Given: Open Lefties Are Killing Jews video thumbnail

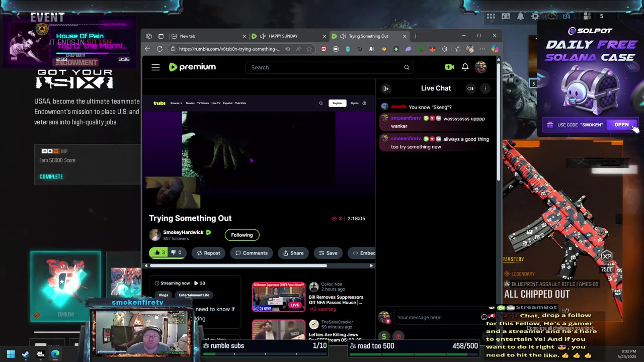Looking at the screenshot, I should click(278, 329).
